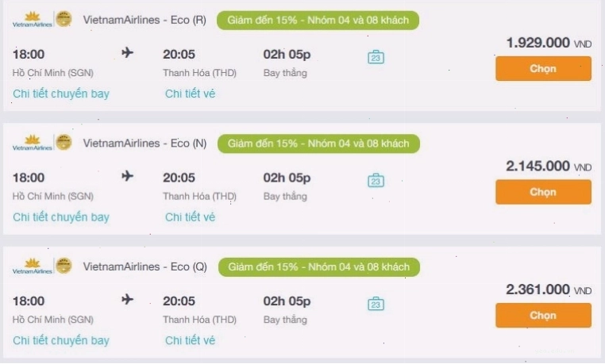Screen dimensions: 605x364
Task: Click gold award badge on Eco (R) flight
Action: click(64, 19)
